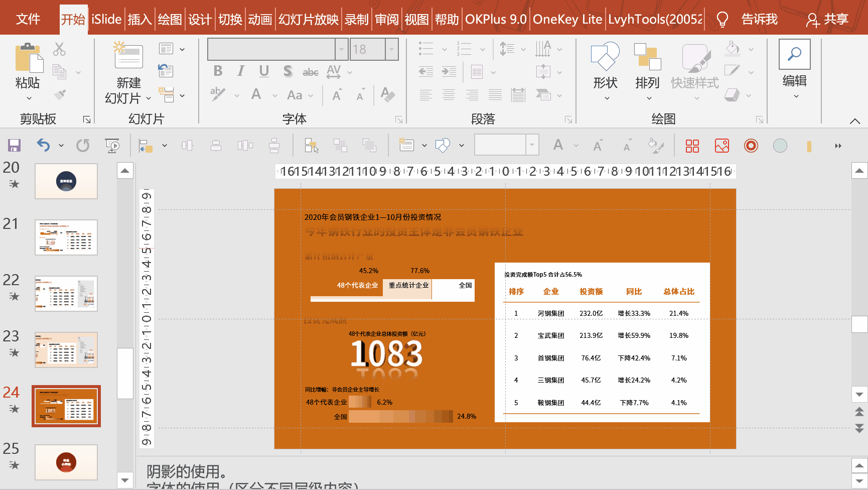The image size is (868, 490).
Task: Click the Justify text alignment icon
Action: pos(495,94)
